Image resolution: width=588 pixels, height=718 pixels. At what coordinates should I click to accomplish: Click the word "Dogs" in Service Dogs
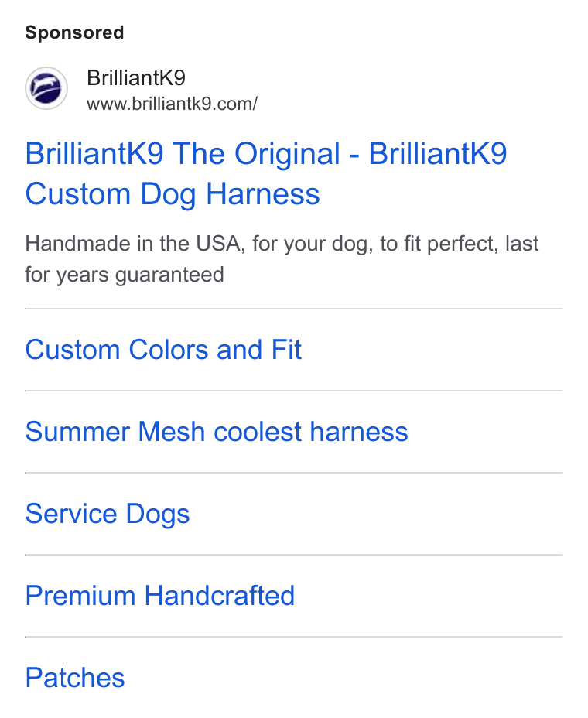point(158,515)
